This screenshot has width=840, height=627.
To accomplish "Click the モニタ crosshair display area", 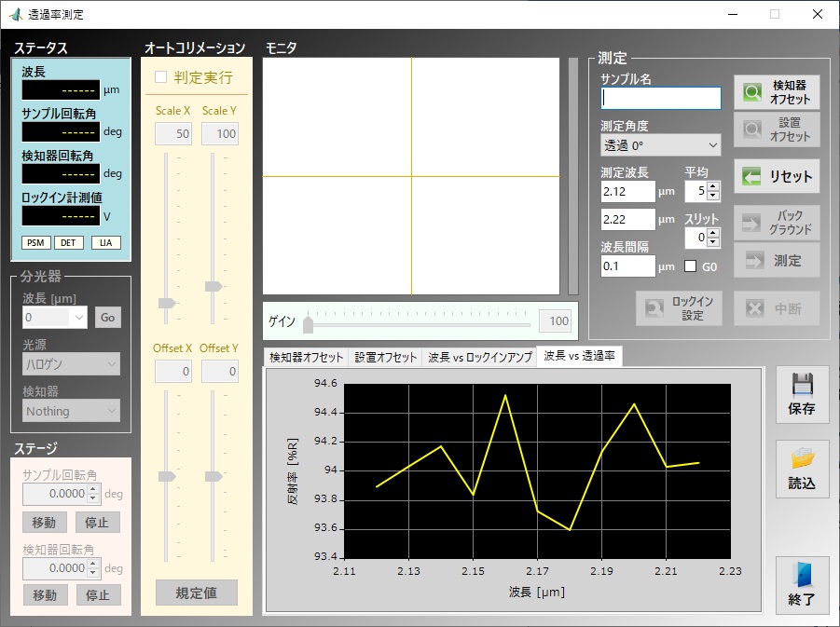I will [x=411, y=176].
